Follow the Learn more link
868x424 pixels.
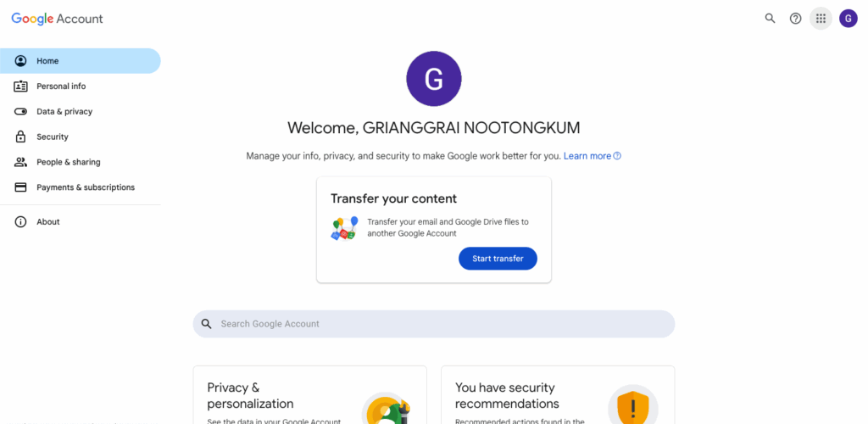pos(587,156)
